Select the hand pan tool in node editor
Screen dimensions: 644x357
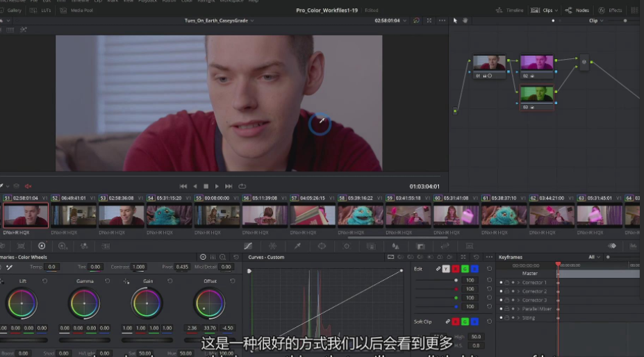coord(465,21)
